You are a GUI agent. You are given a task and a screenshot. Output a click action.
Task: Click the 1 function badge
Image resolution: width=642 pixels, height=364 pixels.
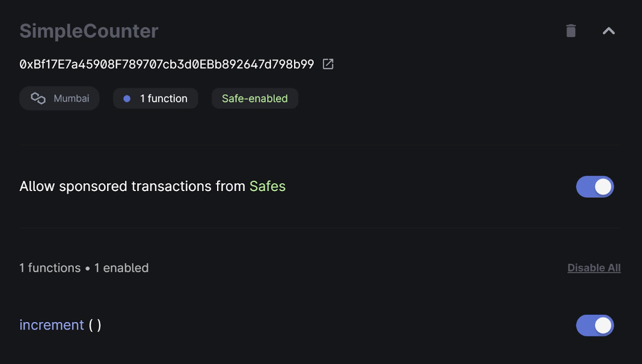(156, 99)
